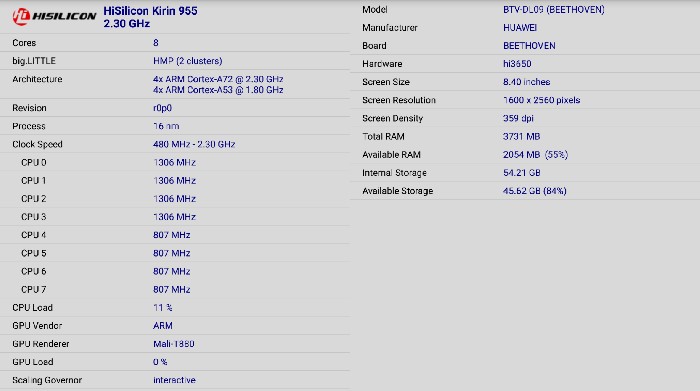The width and height of the screenshot is (700, 391).
Task: Select the Architecture Cortex-A72 entry
Action: point(218,79)
